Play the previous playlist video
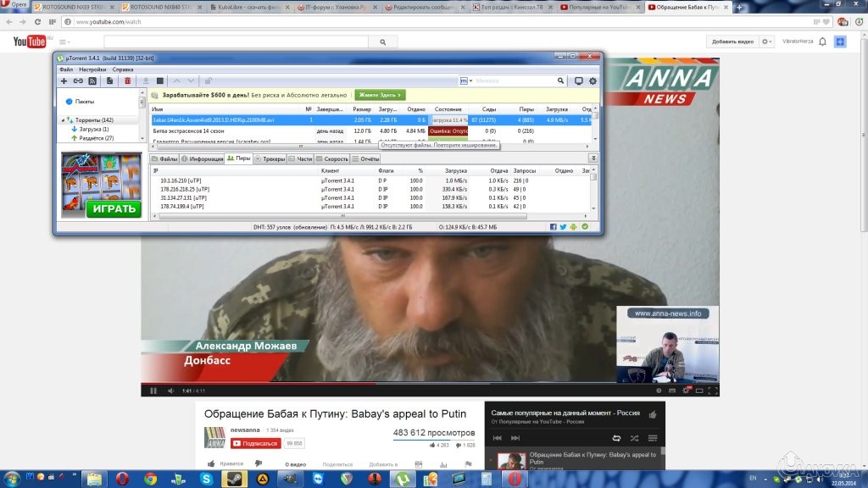The width and height of the screenshot is (868, 488). point(497,438)
